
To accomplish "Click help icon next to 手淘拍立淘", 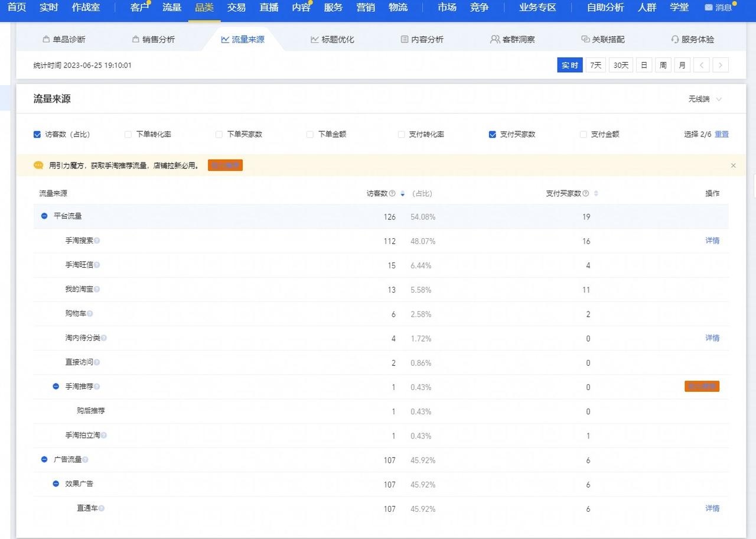I will [x=104, y=435].
